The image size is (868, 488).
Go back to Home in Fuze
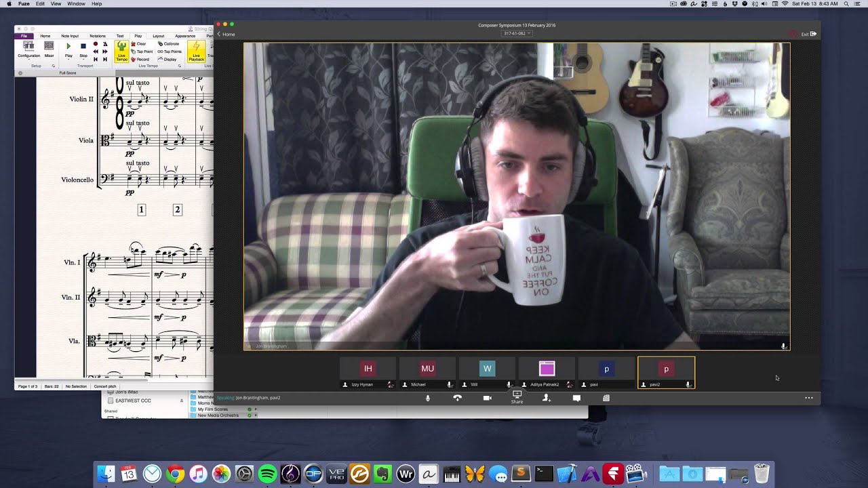click(226, 34)
